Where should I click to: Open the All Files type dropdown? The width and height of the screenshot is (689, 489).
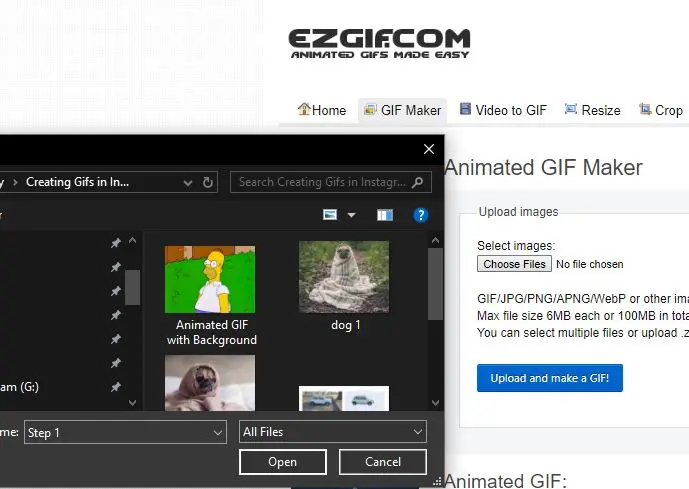click(333, 432)
